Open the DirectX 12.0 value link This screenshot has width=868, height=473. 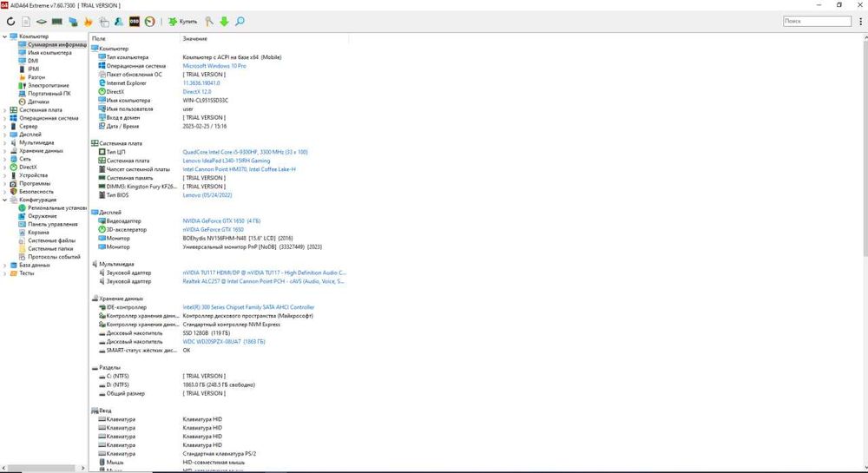pos(196,92)
